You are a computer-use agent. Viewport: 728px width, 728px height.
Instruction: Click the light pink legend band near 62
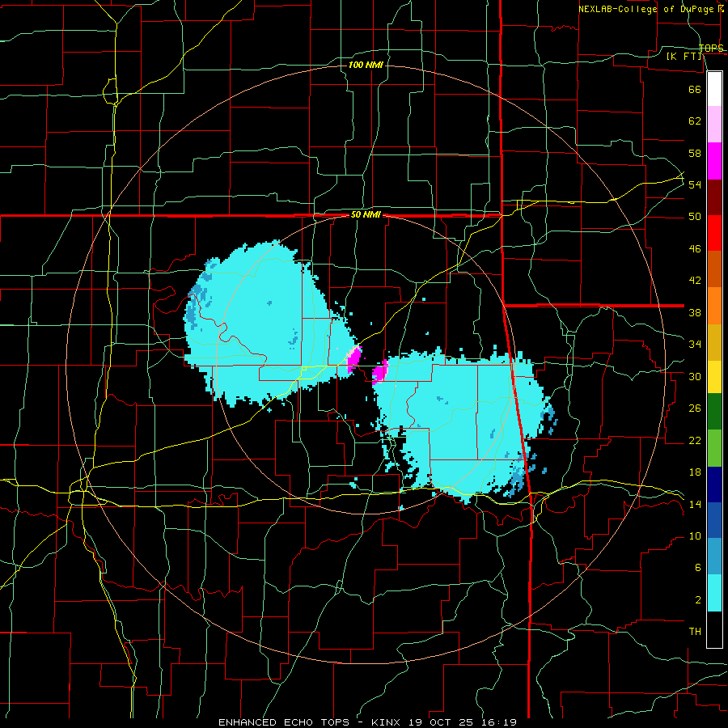pyautogui.click(x=714, y=125)
